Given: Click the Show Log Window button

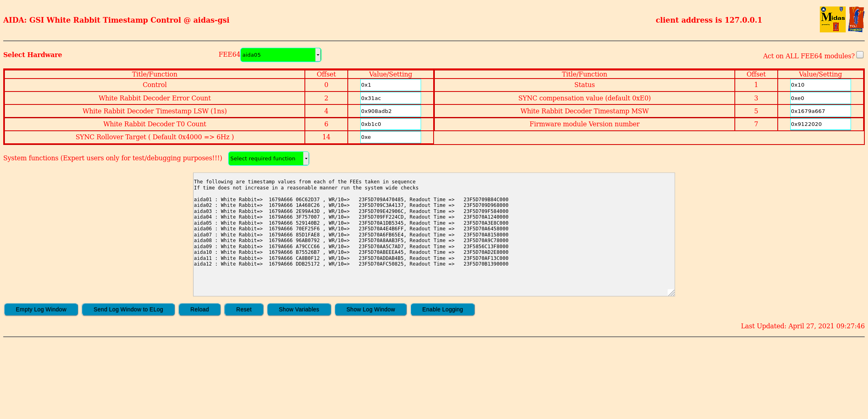Looking at the screenshot, I should (x=370, y=309).
